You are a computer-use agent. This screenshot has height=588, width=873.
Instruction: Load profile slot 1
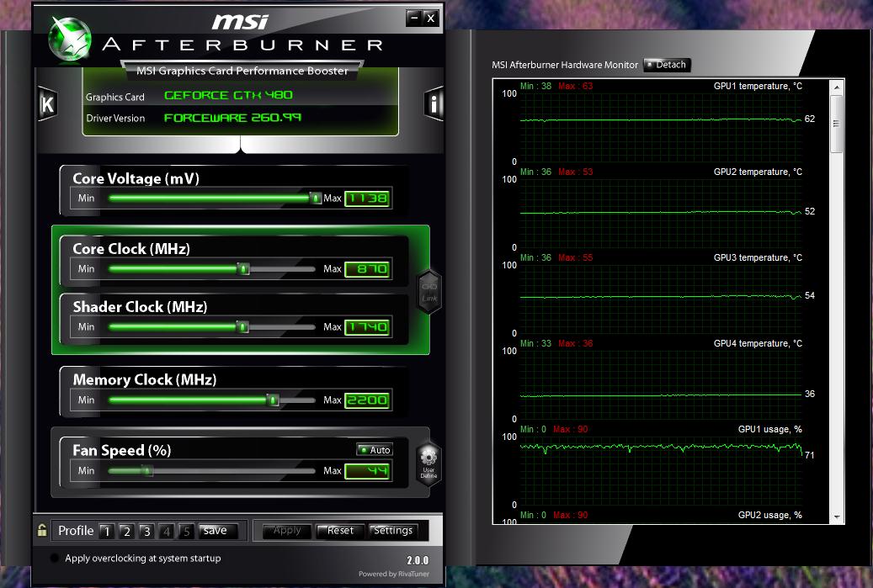coord(107,532)
